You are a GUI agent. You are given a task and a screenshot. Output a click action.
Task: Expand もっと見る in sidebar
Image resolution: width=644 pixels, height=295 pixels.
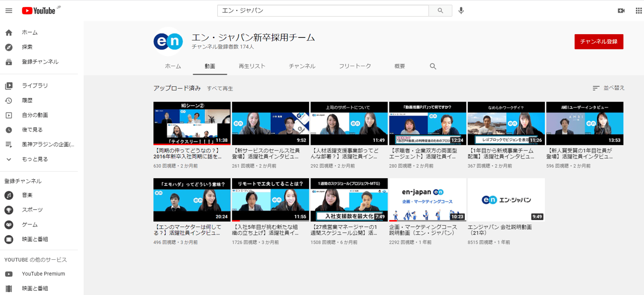click(x=35, y=159)
